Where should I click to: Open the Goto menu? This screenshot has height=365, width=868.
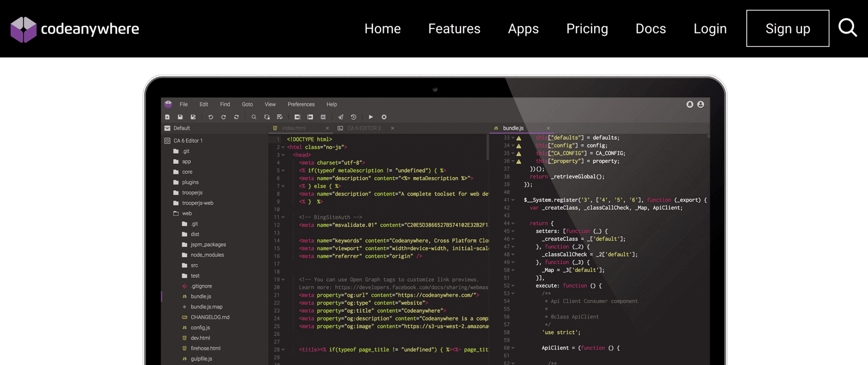[248, 104]
